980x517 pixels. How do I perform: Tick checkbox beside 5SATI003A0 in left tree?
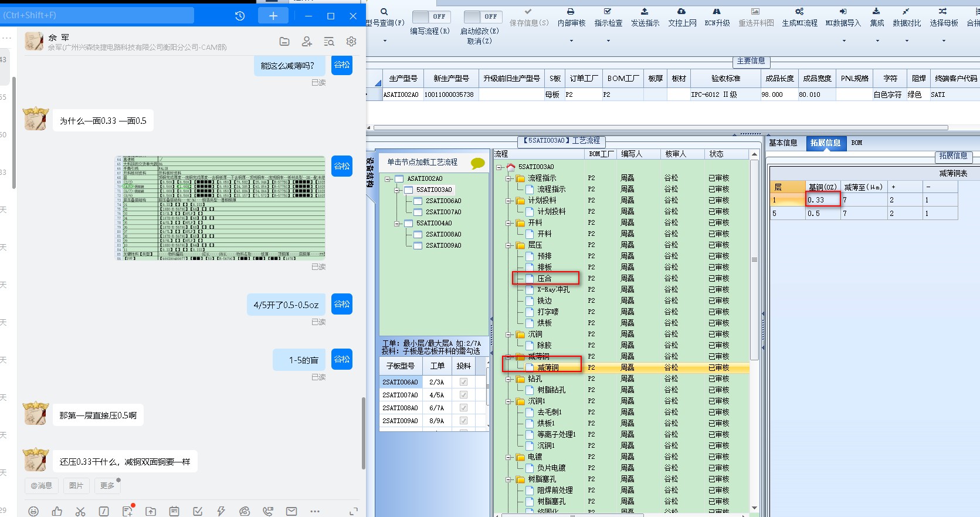(x=408, y=190)
